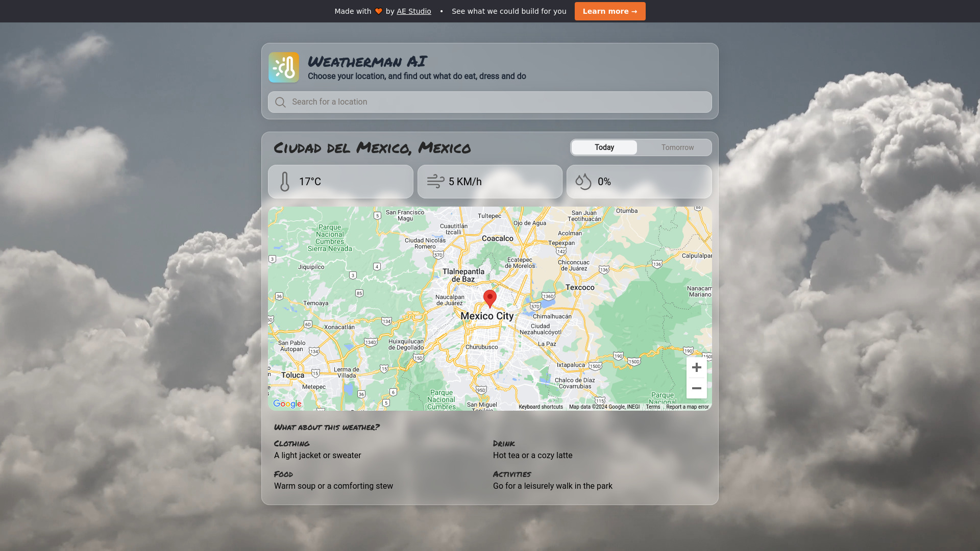Click the Weatherman AI thermometer icon
Image resolution: width=980 pixels, height=551 pixels.
[x=283, y=67]
